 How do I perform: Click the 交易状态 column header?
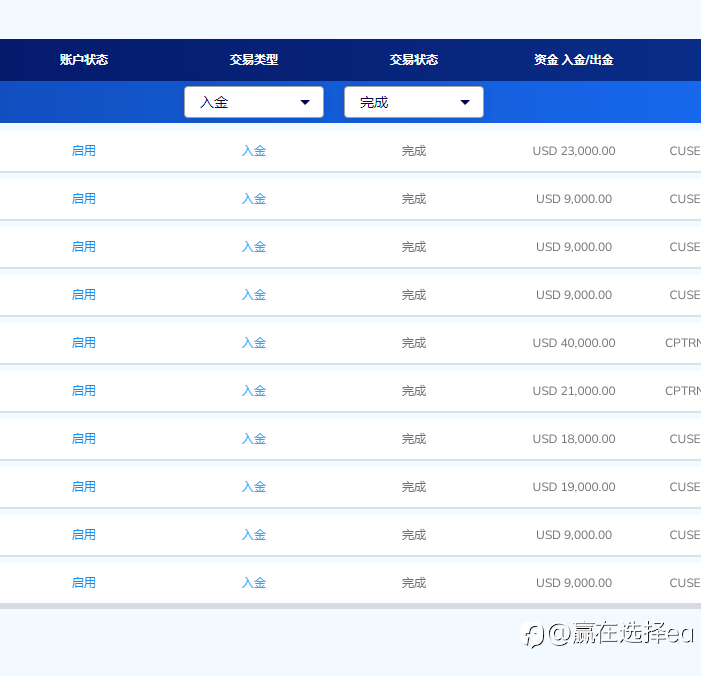(414, 59)
